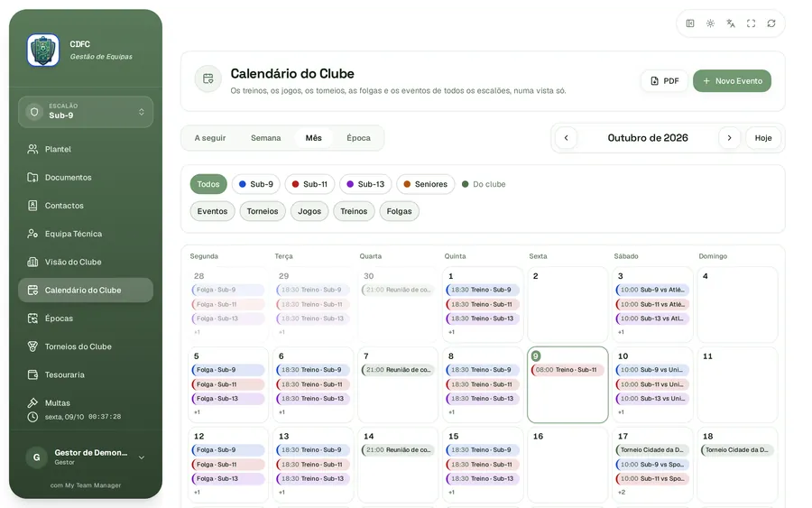Export calendar with the PDF button
Viewport: 812px width, 508px height.
tap(664, 81)
